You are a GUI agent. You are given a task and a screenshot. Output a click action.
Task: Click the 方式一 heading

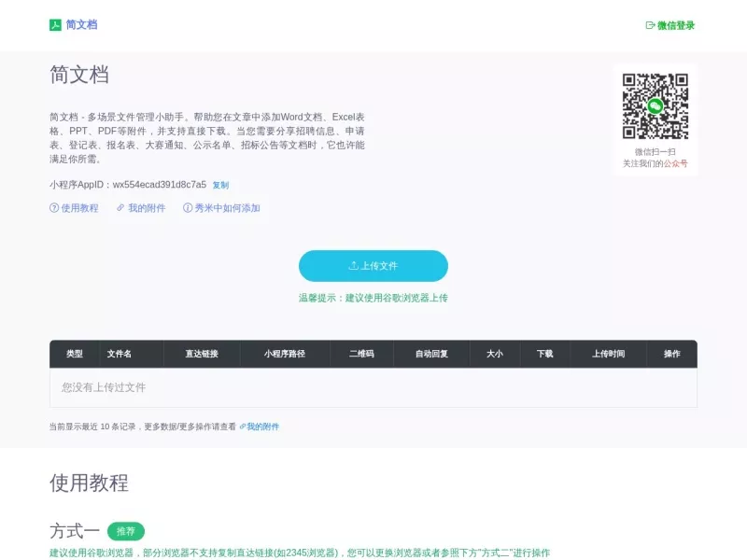(x=75, y=531)
